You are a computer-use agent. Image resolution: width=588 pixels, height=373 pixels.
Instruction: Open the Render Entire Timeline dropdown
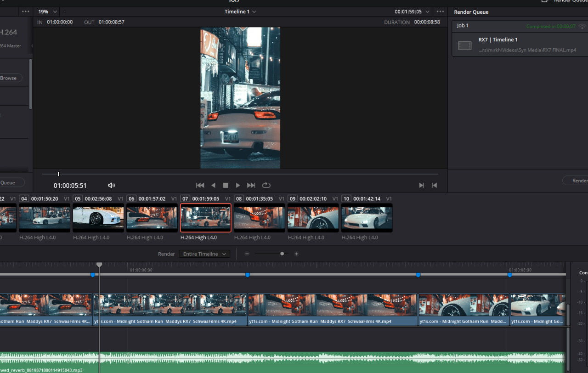pyautogui.click(x=204, y=254)
